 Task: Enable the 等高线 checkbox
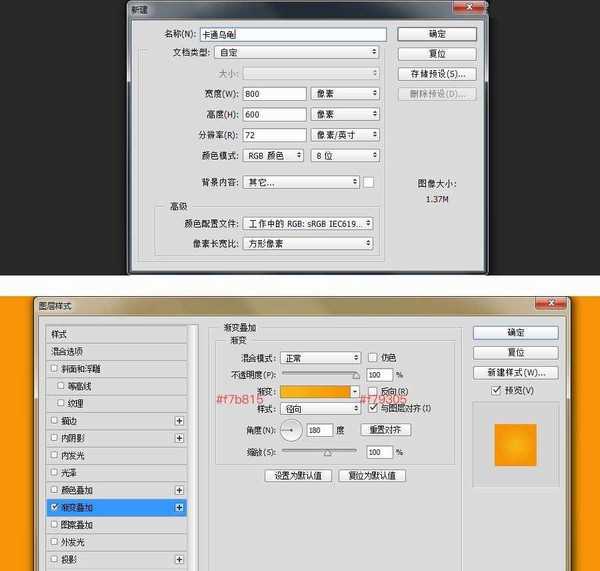click(60, 385)
